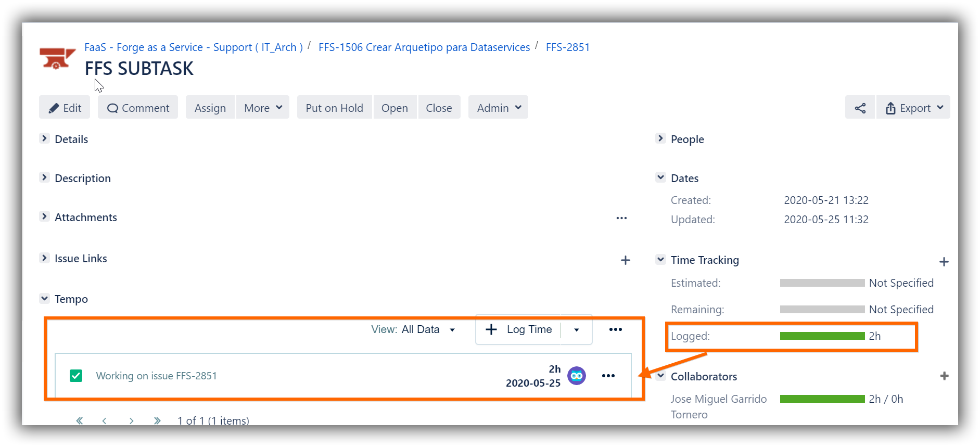Open the Admin dropdown menu
The width and height of the screenshot is (980, 447).
coord(498,108)
